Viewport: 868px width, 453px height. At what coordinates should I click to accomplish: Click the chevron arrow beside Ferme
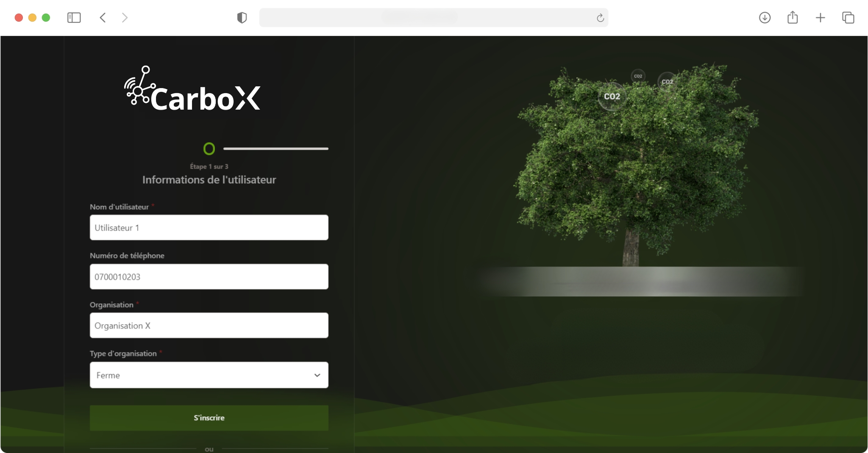(x=317, y=375)
